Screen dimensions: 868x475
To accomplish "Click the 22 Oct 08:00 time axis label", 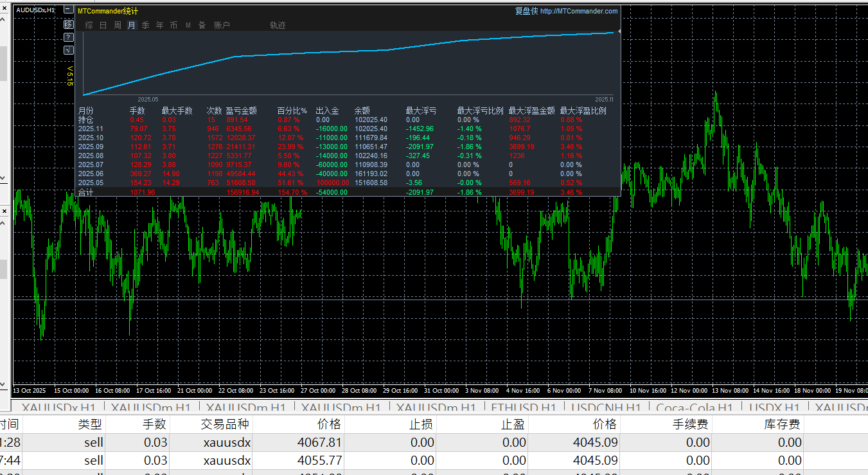I will [x=236, y=390].
